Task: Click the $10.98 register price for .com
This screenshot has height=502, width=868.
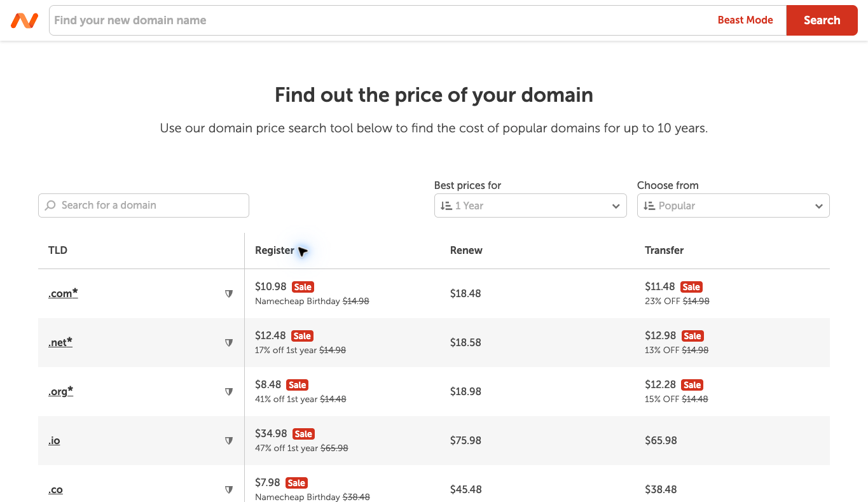Action: 271,286
